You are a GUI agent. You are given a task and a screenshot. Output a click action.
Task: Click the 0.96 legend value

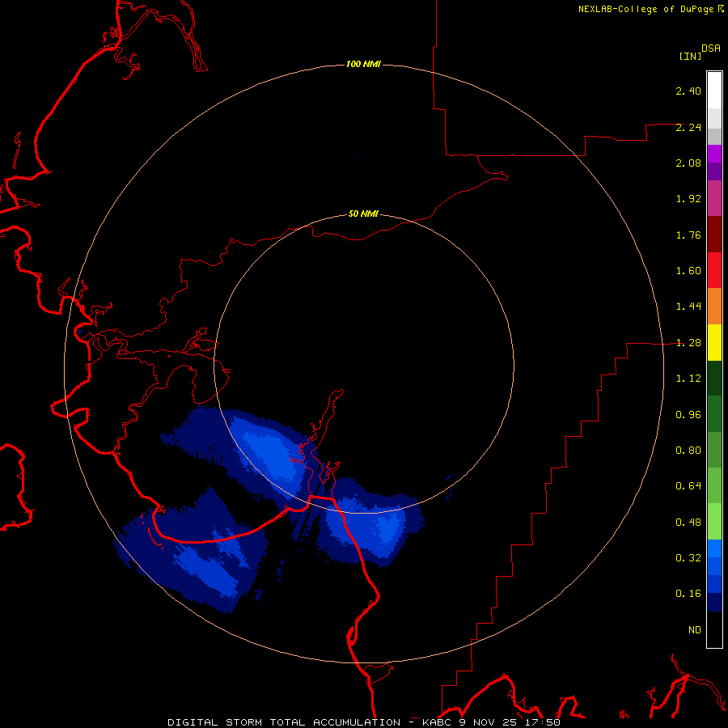coord(688,415)
